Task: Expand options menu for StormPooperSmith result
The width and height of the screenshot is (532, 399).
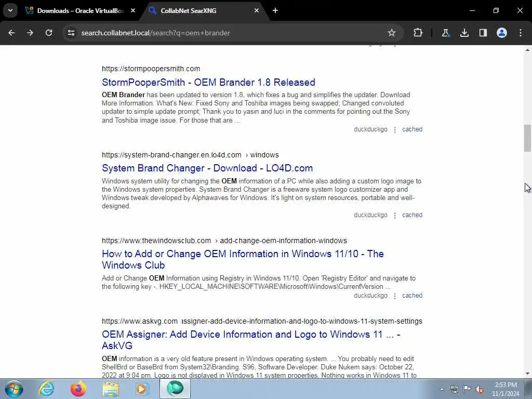Action: point(395,129)
